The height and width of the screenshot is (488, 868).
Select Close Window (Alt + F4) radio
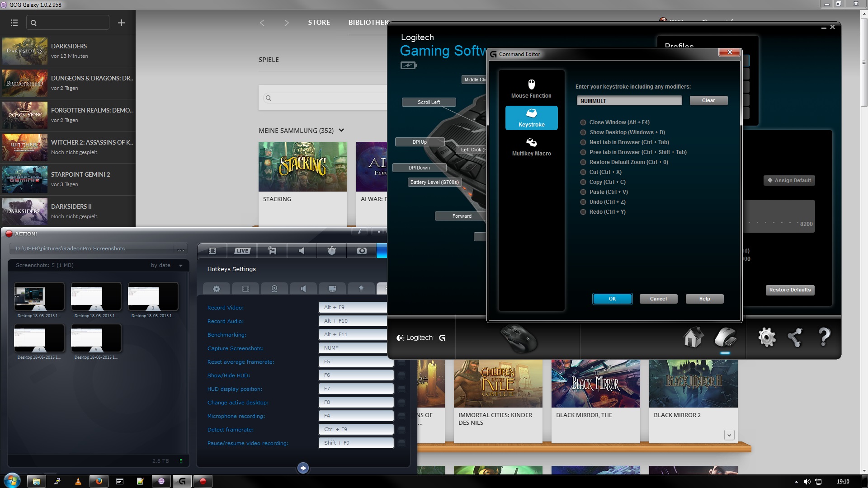click(x=583, y=122)
